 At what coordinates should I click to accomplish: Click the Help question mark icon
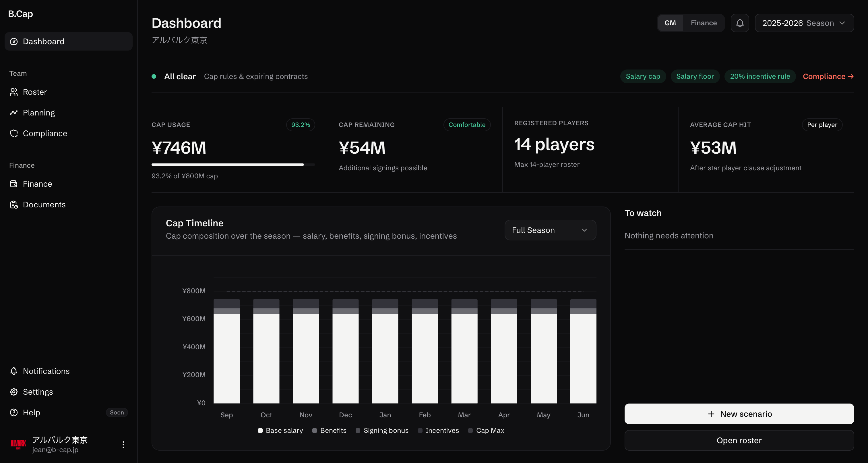pos(14,413)
